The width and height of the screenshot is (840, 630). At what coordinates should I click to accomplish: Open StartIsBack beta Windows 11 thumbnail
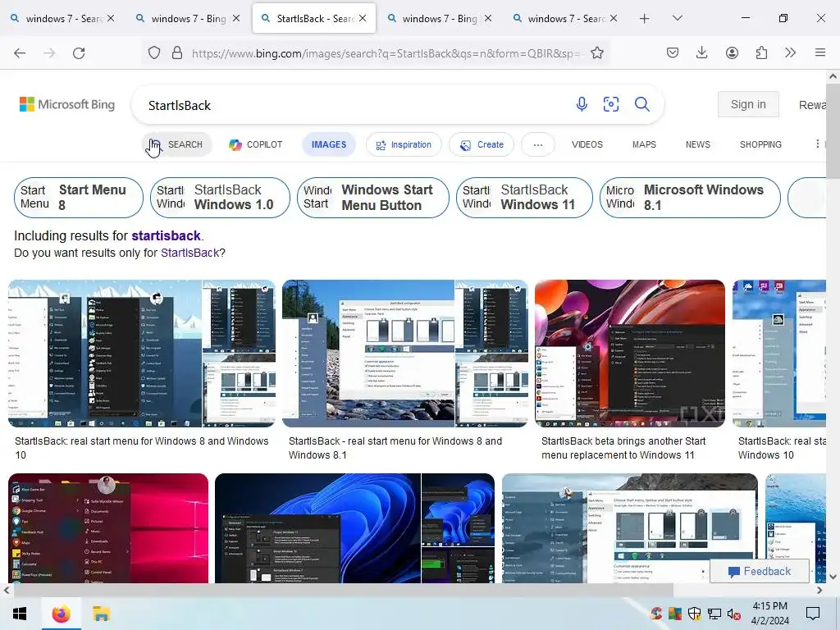point(630,354)
